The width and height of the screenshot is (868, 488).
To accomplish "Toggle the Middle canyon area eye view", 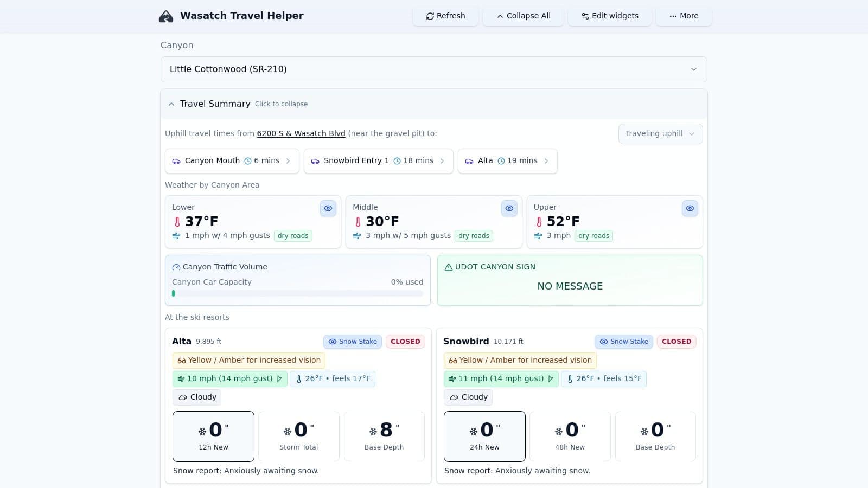I will coord(509,208).
